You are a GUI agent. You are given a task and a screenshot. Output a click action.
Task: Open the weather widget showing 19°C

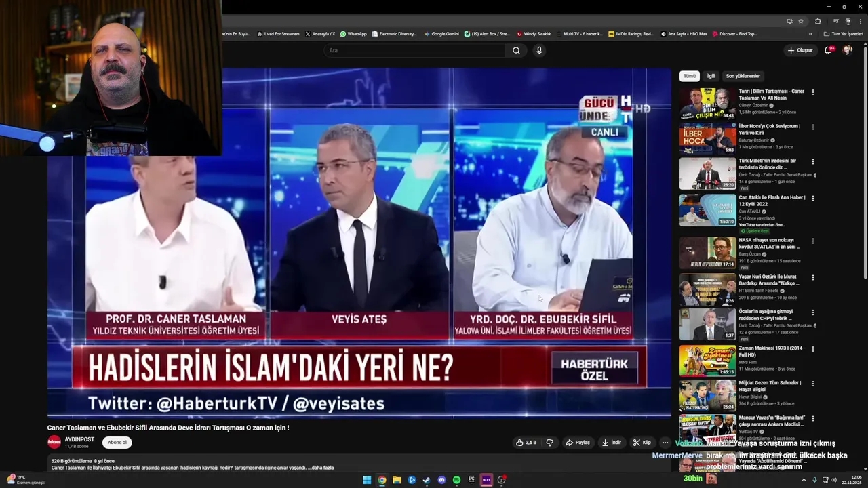pos(25,480)
